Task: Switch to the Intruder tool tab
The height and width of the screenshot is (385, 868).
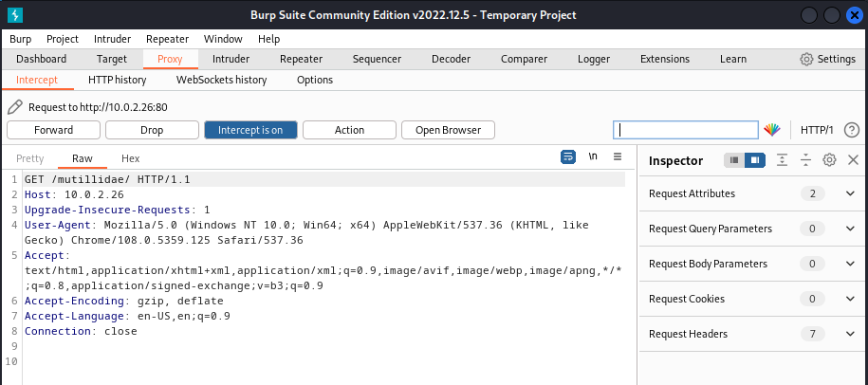Action: click(231, 59)
